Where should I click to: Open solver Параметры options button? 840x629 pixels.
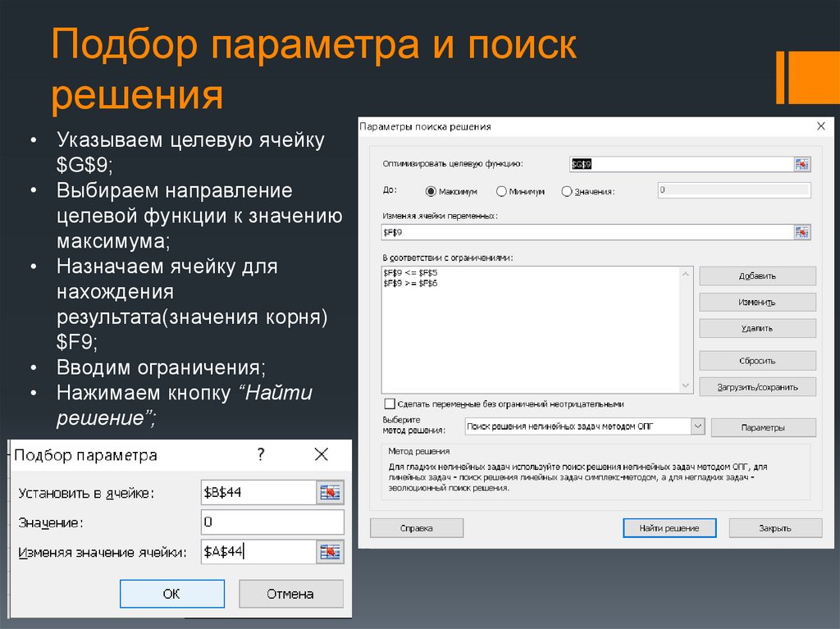coord(763,427)
